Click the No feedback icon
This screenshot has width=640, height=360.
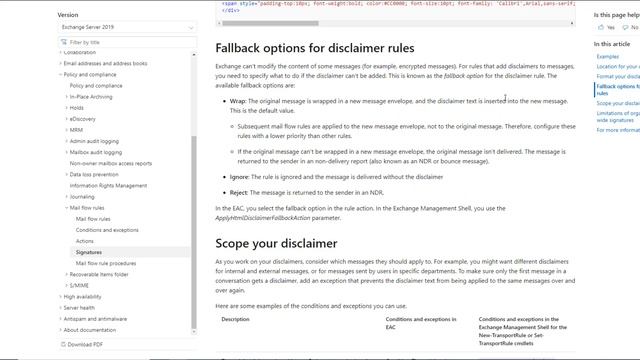pyautogui.click(x=625, y=27)
